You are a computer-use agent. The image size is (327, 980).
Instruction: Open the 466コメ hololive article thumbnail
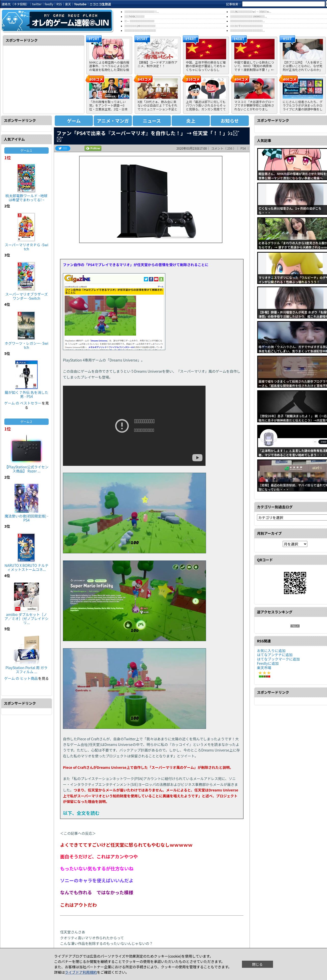click(x=303, y=89)
